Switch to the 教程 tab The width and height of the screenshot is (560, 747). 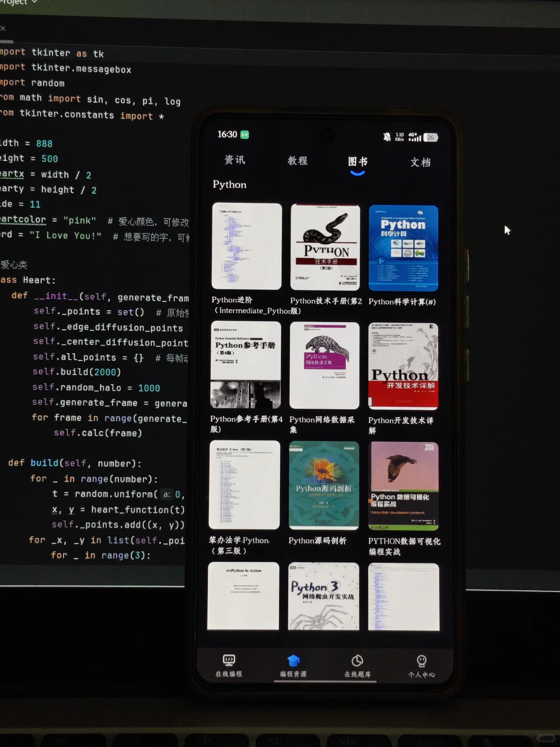point(298,161)
